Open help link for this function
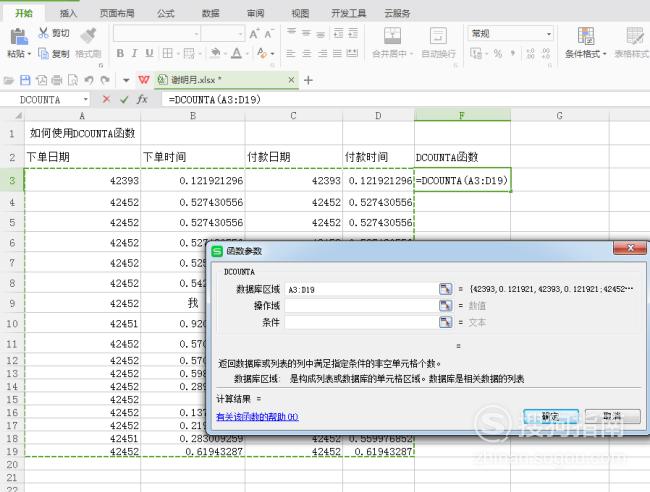Viewport: 650px width, 492px height. tap(257, 417)
